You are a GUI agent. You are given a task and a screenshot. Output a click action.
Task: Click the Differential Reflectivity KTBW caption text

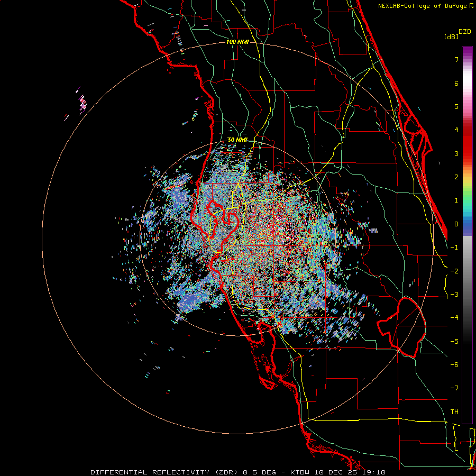pyautogui.click(x=238, y=472)
